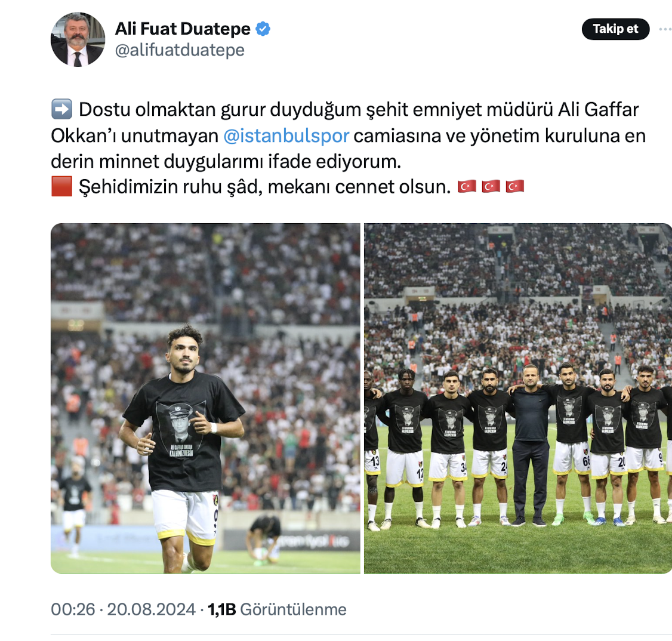Click the blue verified badge icon

click(x=263, y=29)
